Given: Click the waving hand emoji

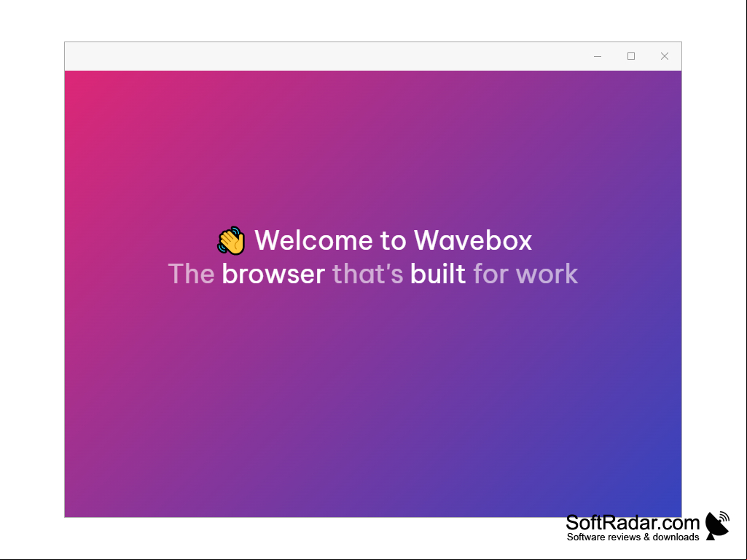Looking at the screenshot, I should point(231,240).
